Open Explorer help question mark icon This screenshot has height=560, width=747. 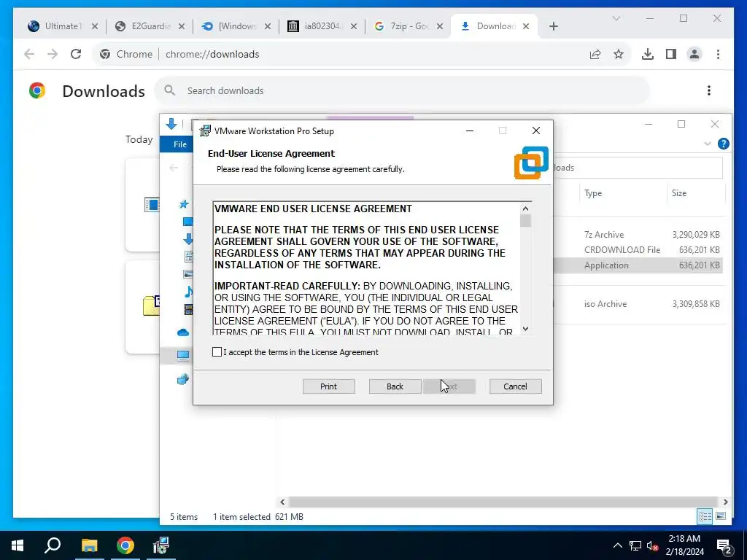pyautogui.click(x=723, y=144)
